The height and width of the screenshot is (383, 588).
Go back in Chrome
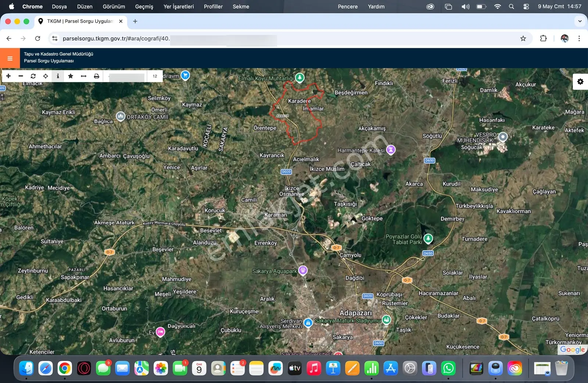click(9, 38)
